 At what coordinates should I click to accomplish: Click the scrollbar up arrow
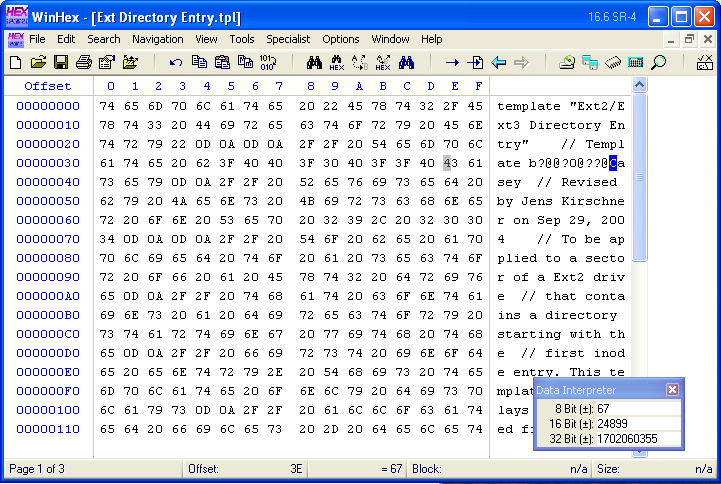[x=640, y=86]
